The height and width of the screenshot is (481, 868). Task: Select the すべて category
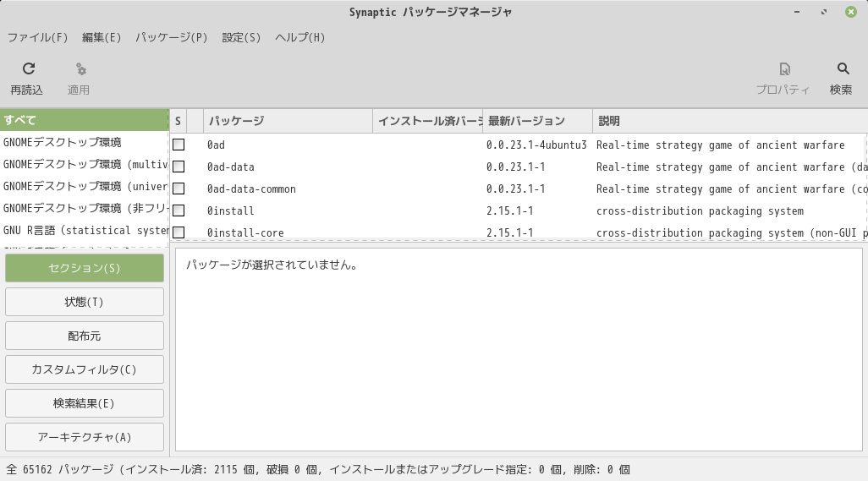tap(84, 120)
